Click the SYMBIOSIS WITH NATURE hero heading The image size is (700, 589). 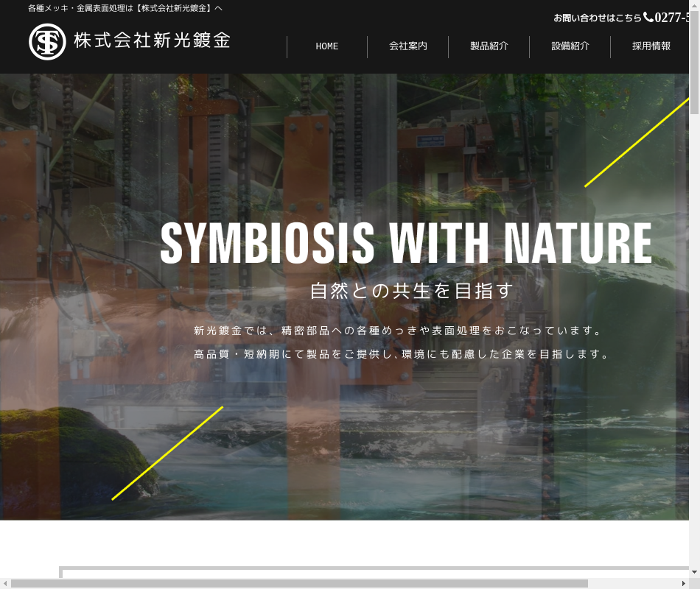[406, 243]
